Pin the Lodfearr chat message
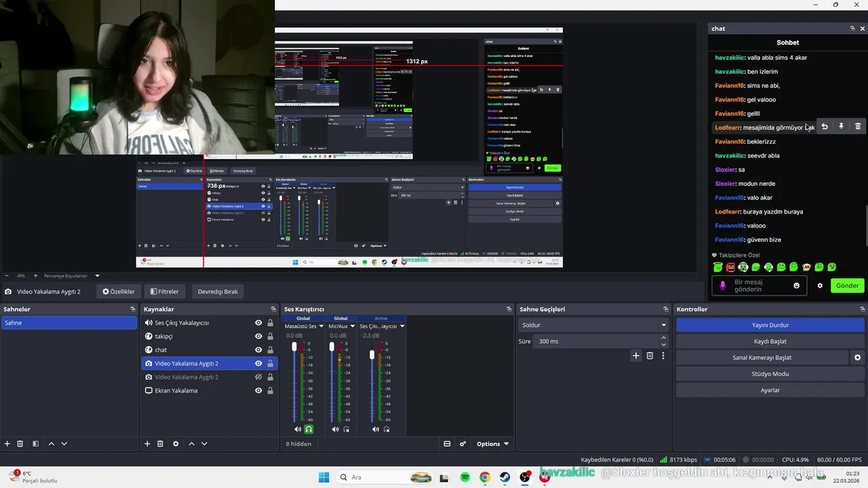Image resolution: width=868 pixels, height=488 pixels. 841,127
